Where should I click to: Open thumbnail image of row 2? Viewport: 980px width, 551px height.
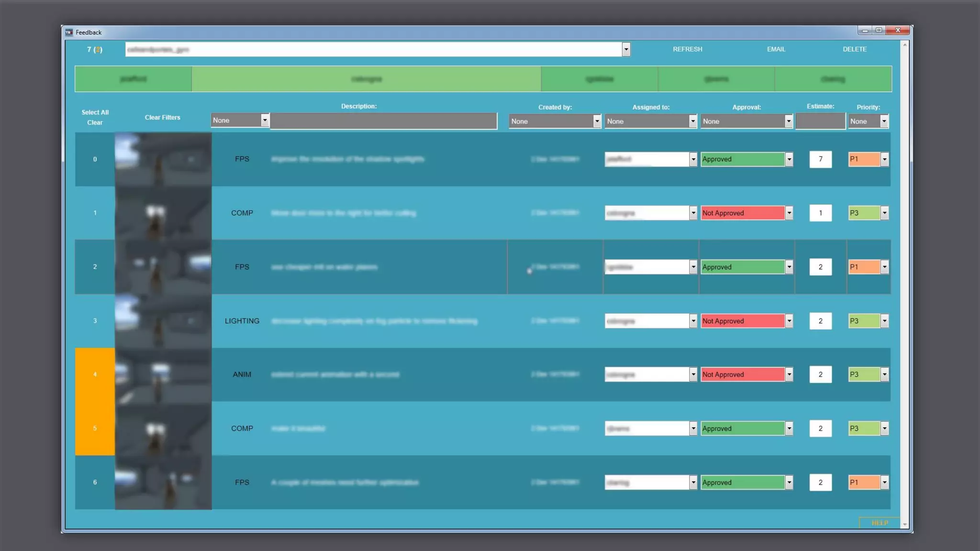[163, 267]
